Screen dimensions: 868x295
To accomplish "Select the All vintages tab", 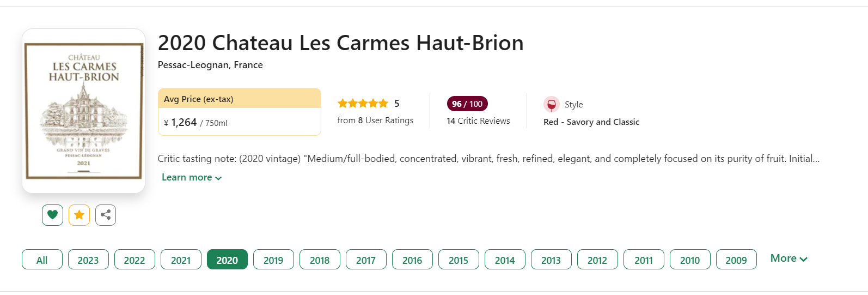I will [42, 260].
